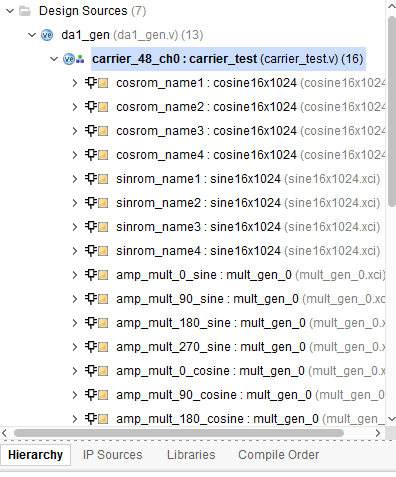
Task: Expand the amp_mult_270_sine entry
Action: click(75, 347)
